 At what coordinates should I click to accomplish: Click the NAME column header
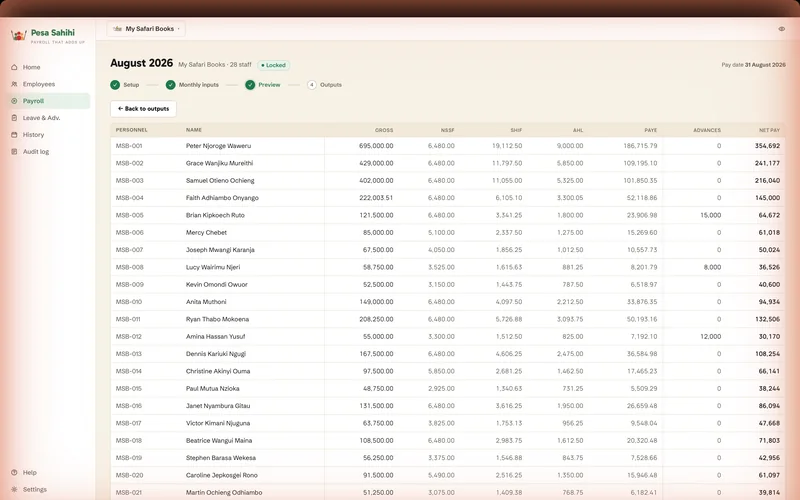194,130
